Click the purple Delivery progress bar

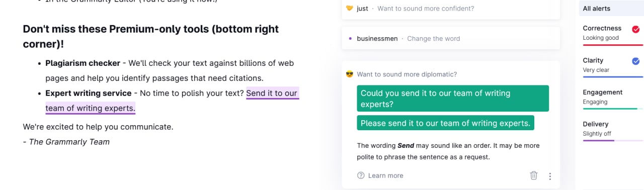coord(598,141)
